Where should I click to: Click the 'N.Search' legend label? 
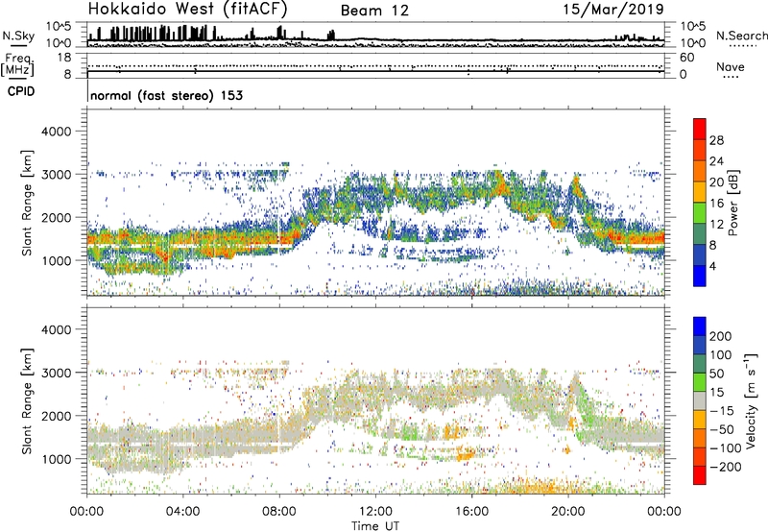click(x=741, y=36)
